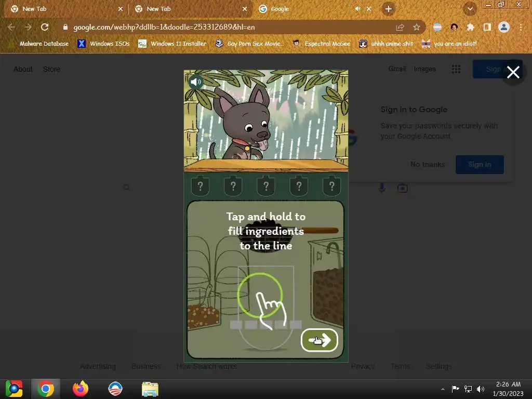Screen dimensions: 532x399
Task: Open the uhhh anime shit bookmark
Action: pos(387,44)
